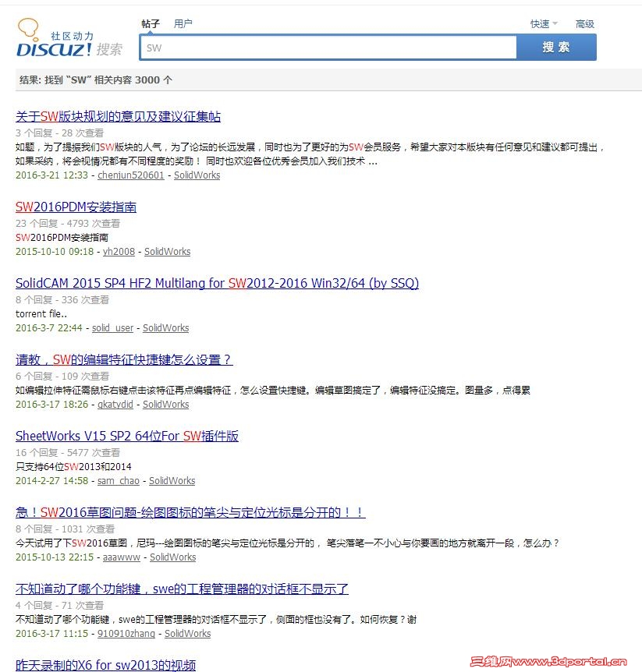This screenshot has width=642, height=672.
Task: Open the SheetWorks V15 SP2 插件版 thread
Action: [x=126, y=437]
